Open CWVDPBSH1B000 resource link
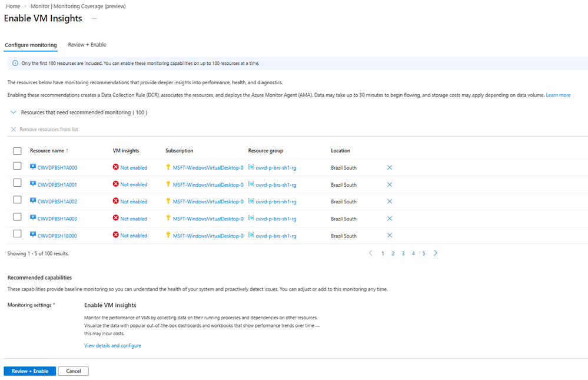588x380 pixels. (57, 236)
